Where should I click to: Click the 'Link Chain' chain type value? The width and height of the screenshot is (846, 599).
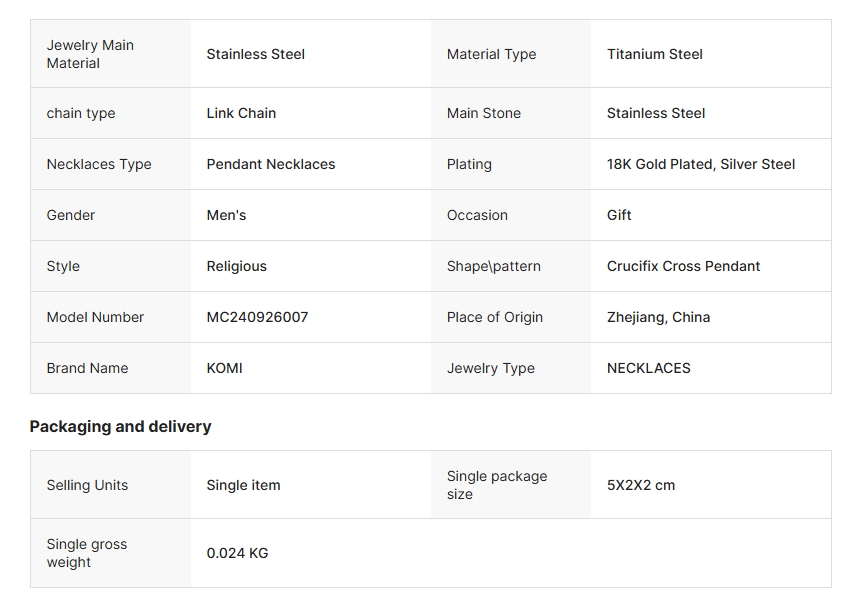coord(241,113)
